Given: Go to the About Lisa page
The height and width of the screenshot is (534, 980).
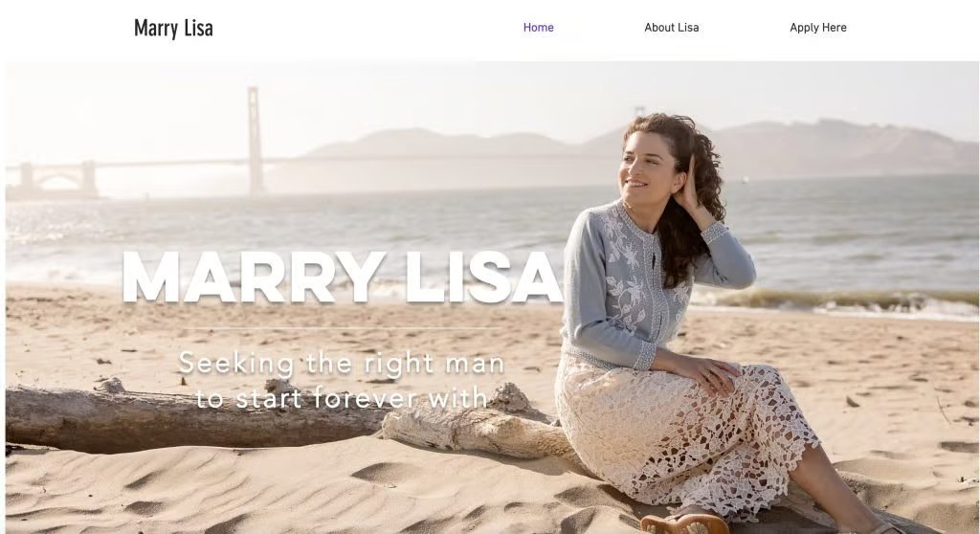Looking at the screenshot, I should (x=671, y=28).
